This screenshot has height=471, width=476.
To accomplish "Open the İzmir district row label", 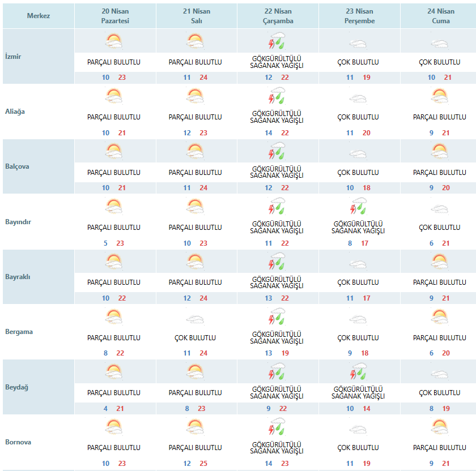I will [12, 57].
